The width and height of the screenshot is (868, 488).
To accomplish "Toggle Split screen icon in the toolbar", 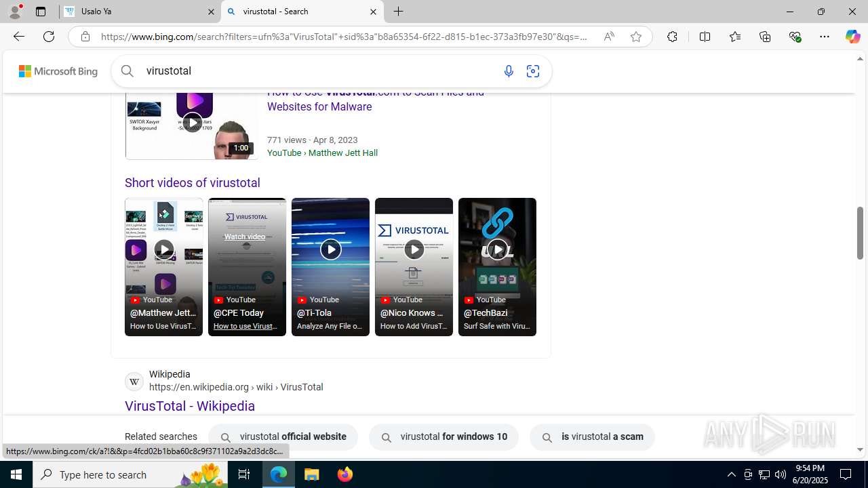I will 705,37.
